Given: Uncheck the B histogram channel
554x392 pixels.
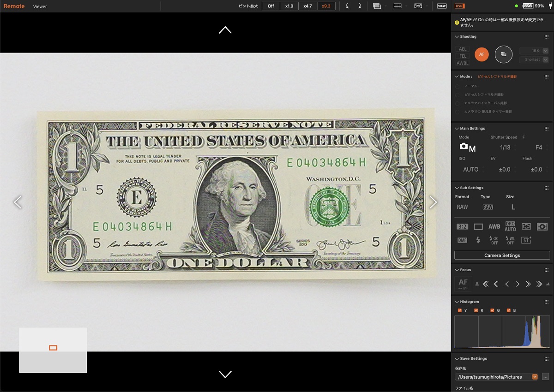Looking at the screenshot, I should pos(508,310).
